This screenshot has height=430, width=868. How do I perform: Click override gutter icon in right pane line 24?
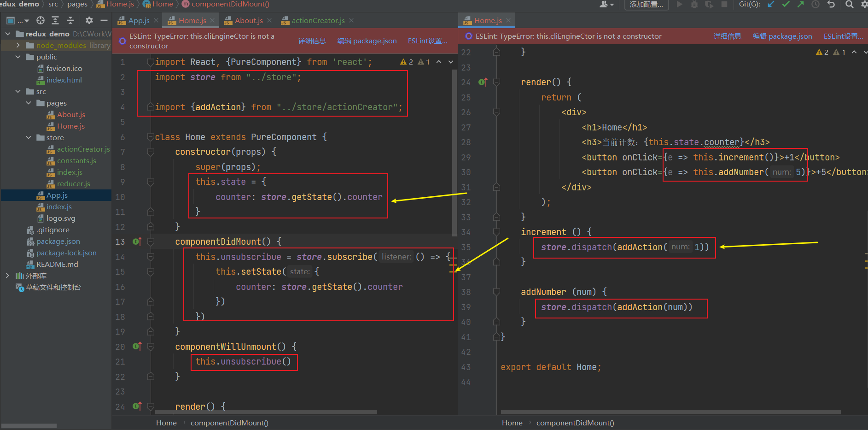coord(483,82)
